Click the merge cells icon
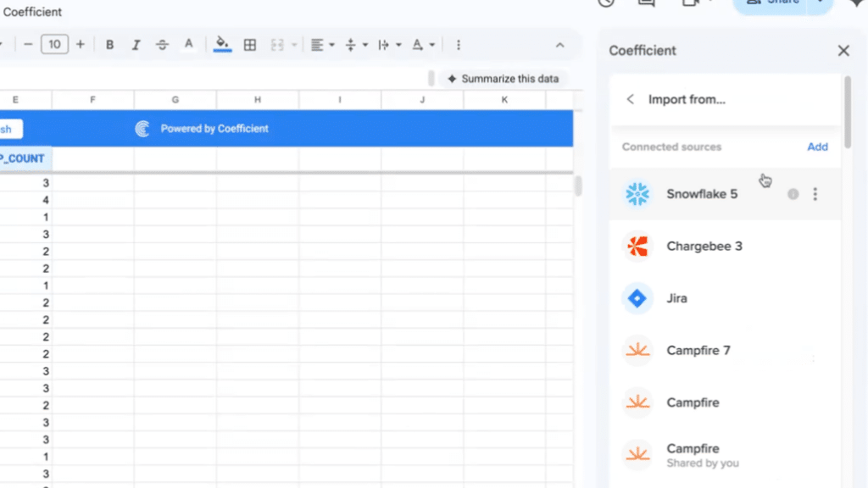868x488 pixels. click(277, 45)
